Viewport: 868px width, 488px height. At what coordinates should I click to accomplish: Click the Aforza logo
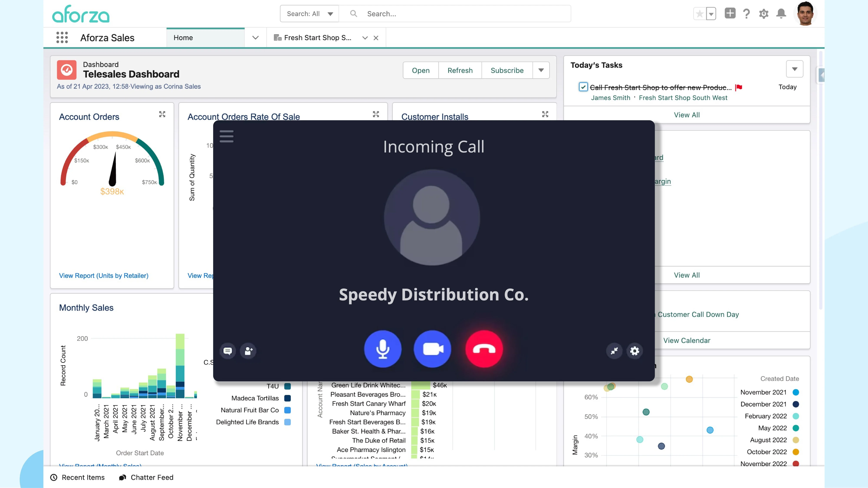tap(81, 14)
